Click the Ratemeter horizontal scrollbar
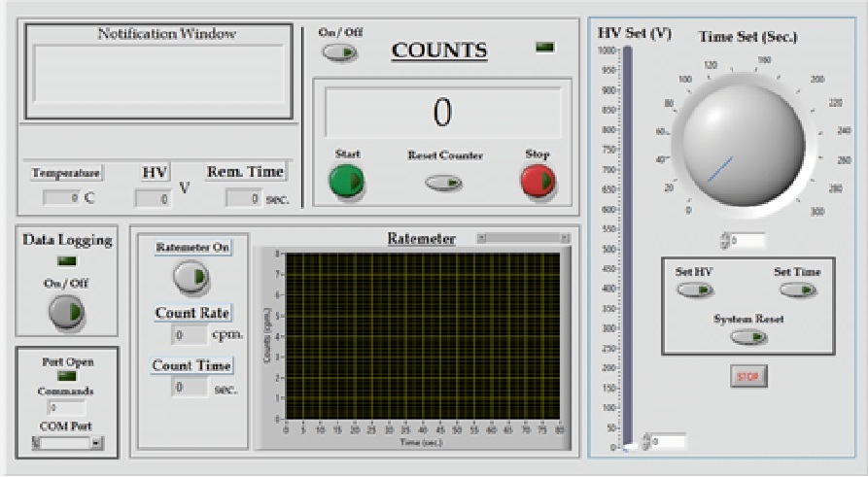The width and height of the screenshot is (868, 477). 523,238
